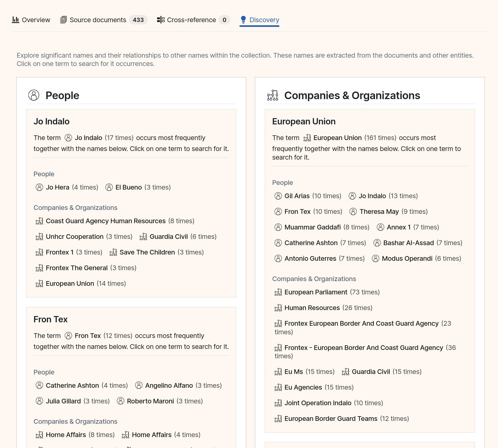
Task: Open the Overview tab
Action: point(31,20)
